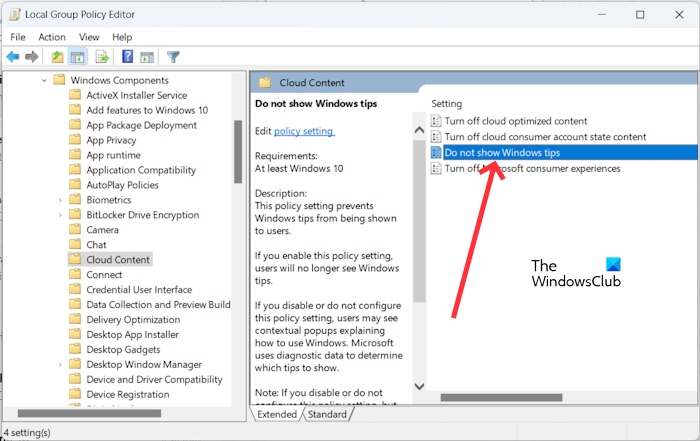Click description pane scroll up arrow
700x441 pixels.
click(x=419, y=130)
